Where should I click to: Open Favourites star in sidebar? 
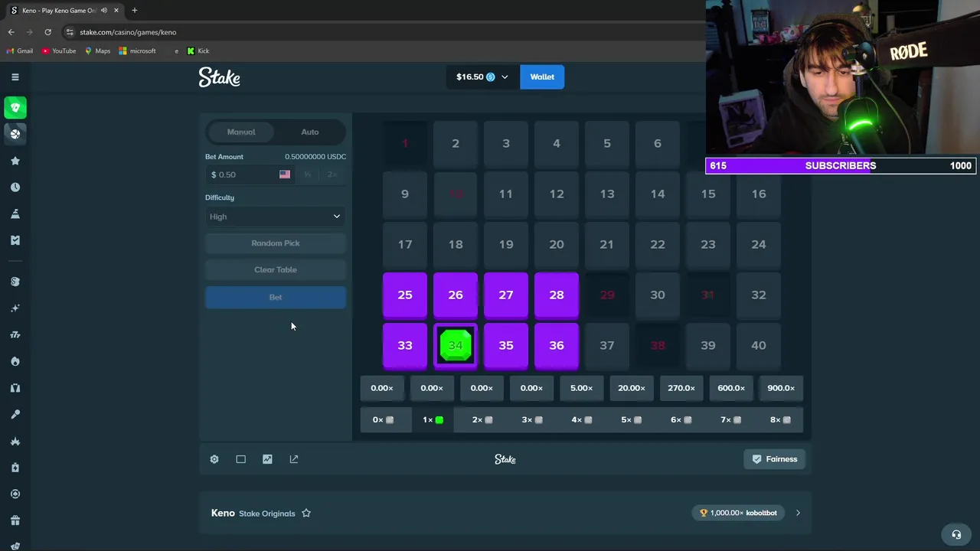[15, 161]
